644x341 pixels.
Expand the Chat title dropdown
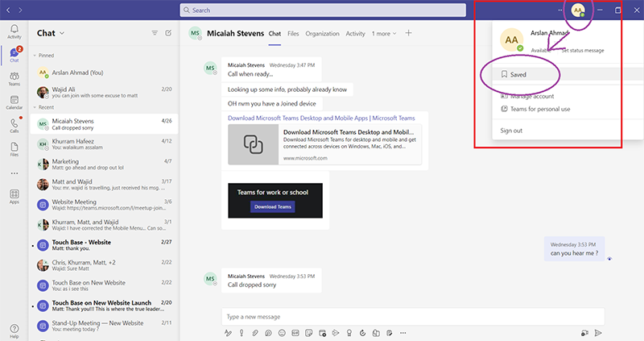coord(62,33)
